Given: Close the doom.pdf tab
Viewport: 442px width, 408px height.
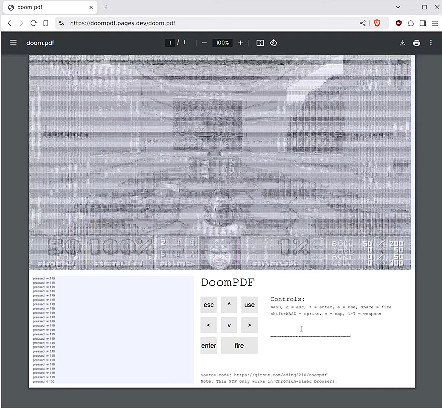Looking at the screenshot, I should click(91, 7).
